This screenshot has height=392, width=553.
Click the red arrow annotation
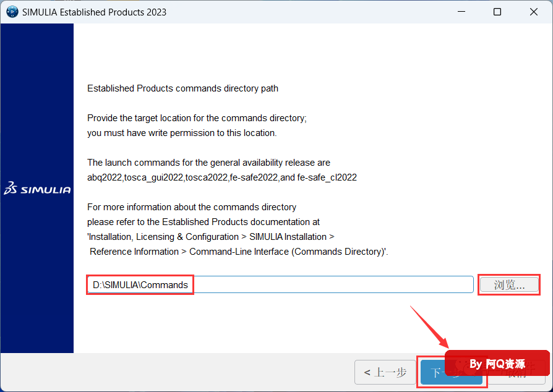(x=431, y=326)
